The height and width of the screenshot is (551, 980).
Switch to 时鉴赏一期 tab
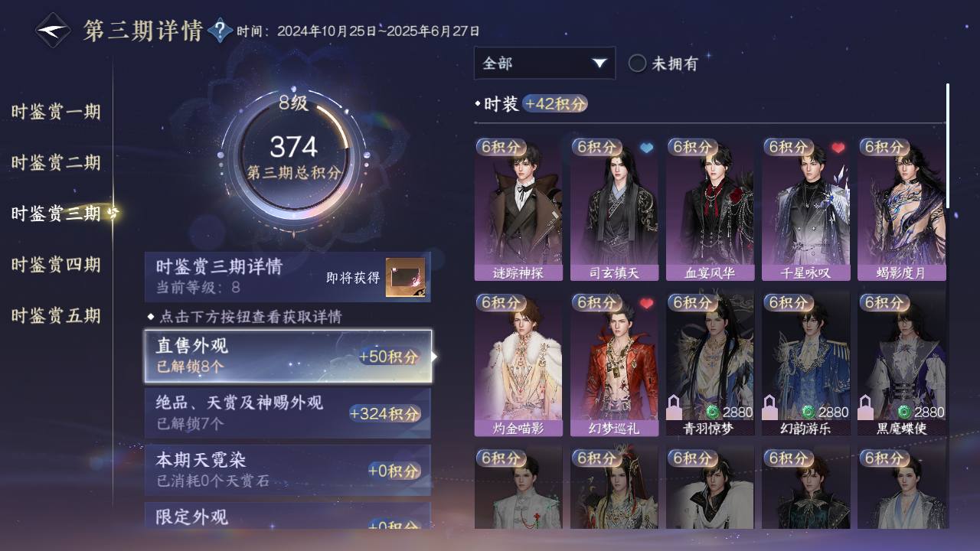tap(56, 112)
